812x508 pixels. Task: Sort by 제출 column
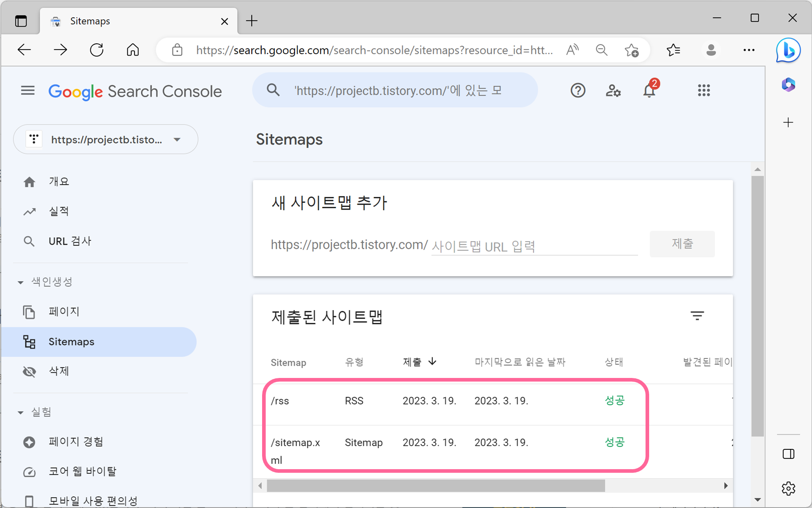[420, 362]
